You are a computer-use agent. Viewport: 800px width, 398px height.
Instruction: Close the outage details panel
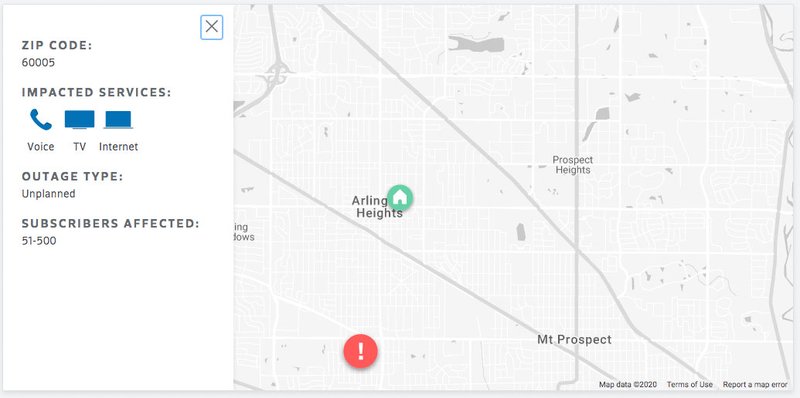pos(212,27)
